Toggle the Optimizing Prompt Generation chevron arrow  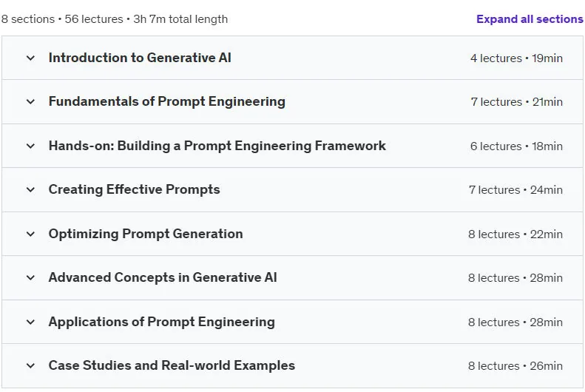pos(30,234)
